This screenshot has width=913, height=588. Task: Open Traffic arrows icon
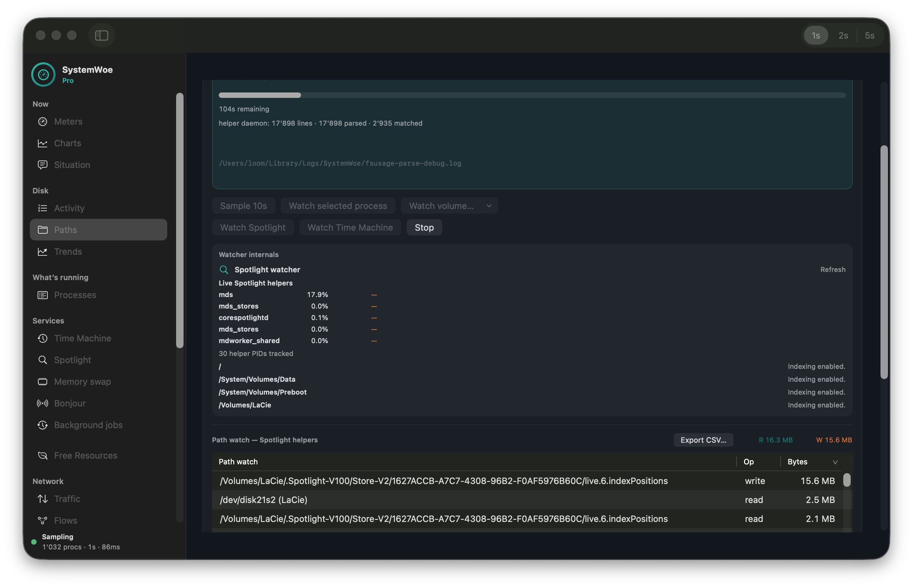[x=42, y=499]
